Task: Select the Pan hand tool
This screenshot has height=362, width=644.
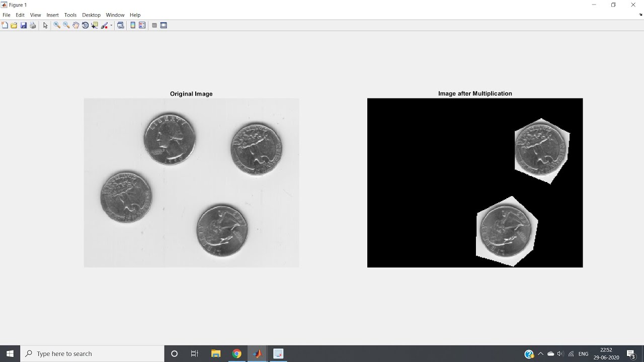Action: (75, 25)
